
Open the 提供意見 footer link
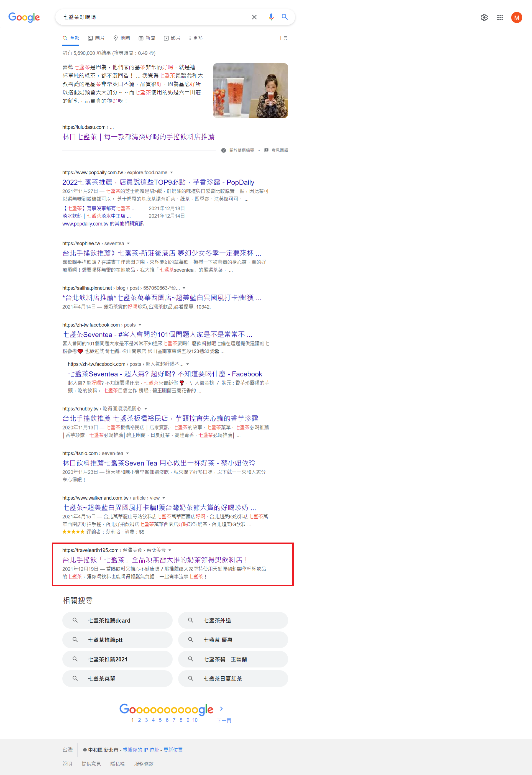91,764
